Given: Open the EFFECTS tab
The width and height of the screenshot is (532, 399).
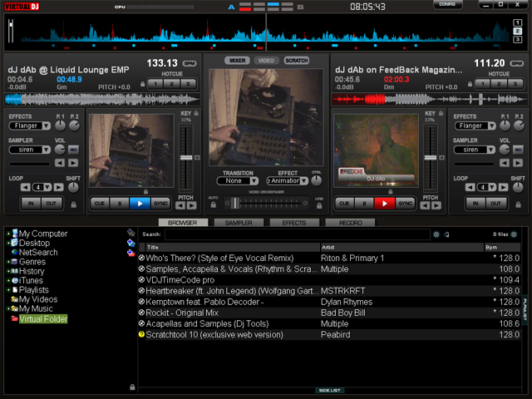Looking at the screenshot, I should 294,223.
